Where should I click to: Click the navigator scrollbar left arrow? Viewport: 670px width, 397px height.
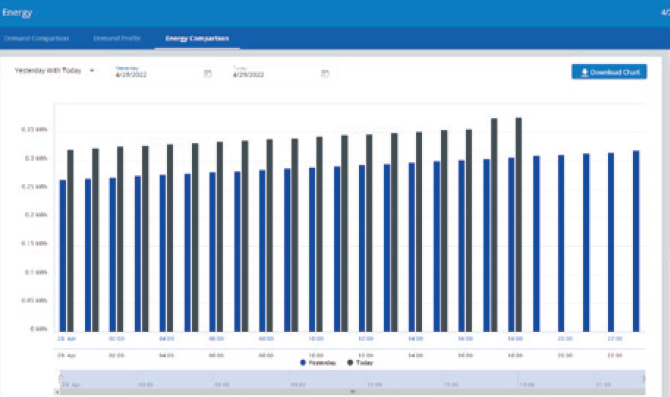(x=57, y=391)
